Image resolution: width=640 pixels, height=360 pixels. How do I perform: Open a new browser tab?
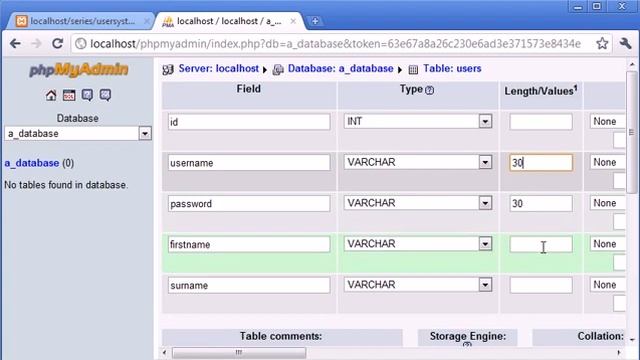tap(315, 21)
